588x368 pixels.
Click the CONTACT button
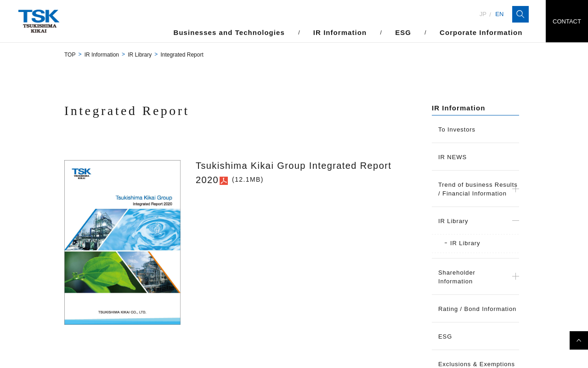[x=566, y=21]
